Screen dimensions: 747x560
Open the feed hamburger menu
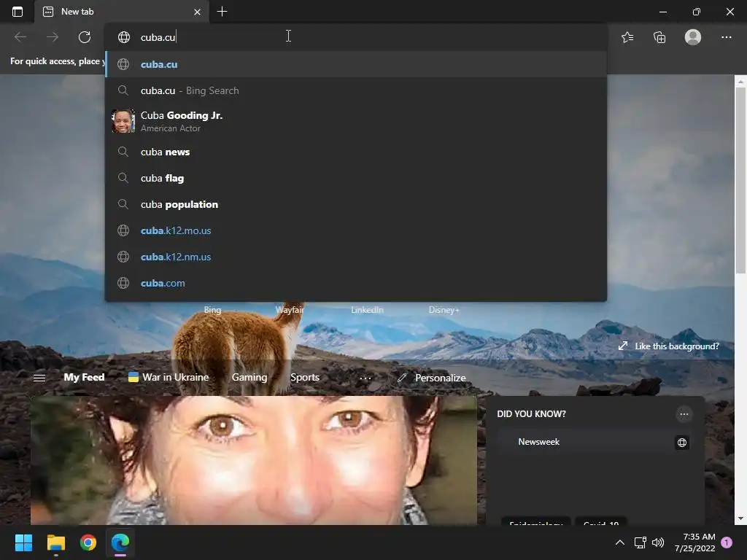(39, 378)
